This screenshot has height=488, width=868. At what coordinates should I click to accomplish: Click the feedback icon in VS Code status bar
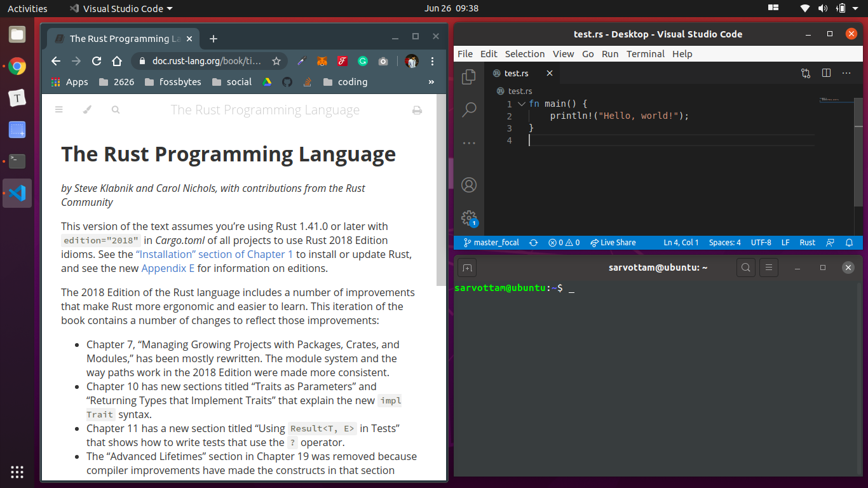830,243
